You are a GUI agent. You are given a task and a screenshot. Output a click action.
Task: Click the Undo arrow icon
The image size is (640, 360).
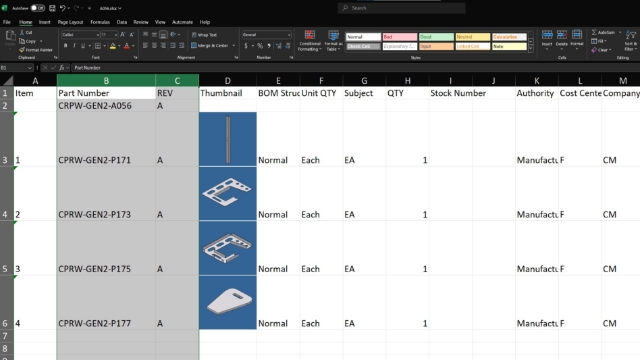click(x=62, y=8)
